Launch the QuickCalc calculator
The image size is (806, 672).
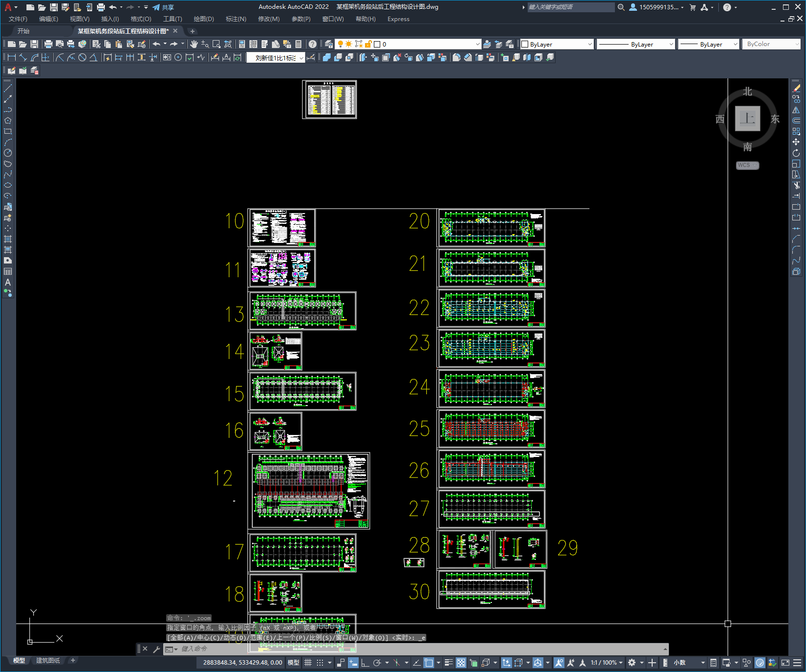pyautogui.click(x=298, y=44)
